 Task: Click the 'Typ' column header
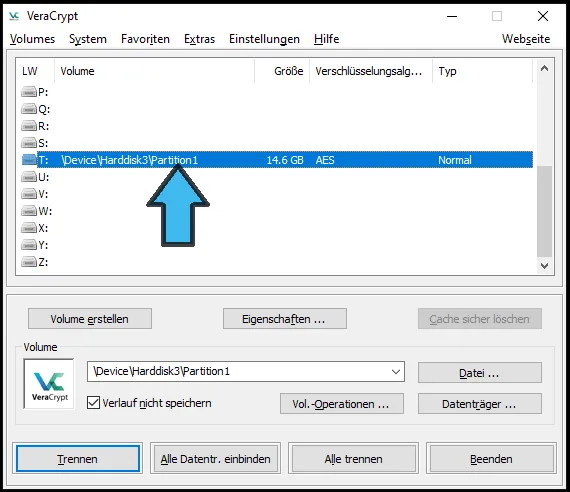point(483,71)
